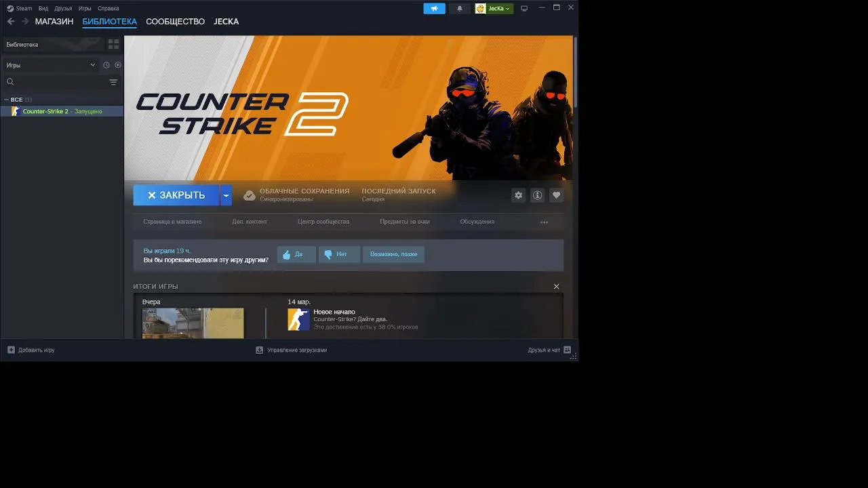Open Предметы за очки link
The image size is (868, 488).
click(405, 222)
